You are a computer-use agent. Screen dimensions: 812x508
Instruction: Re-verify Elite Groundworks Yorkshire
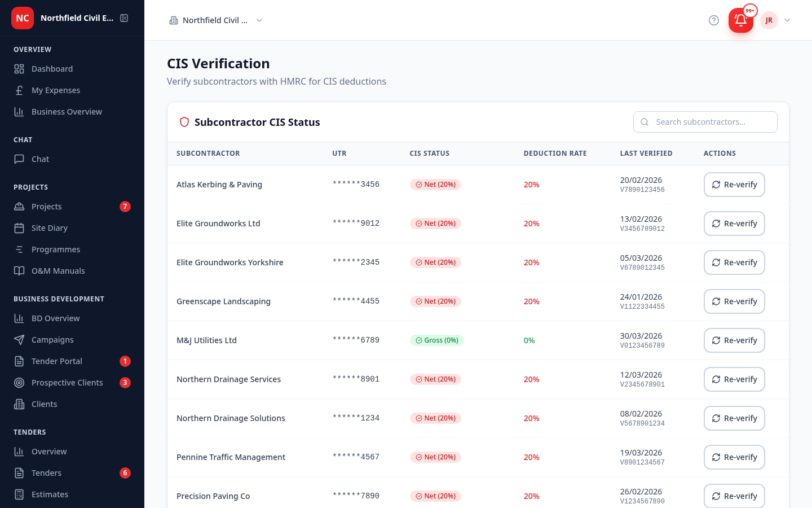point(734,262)
